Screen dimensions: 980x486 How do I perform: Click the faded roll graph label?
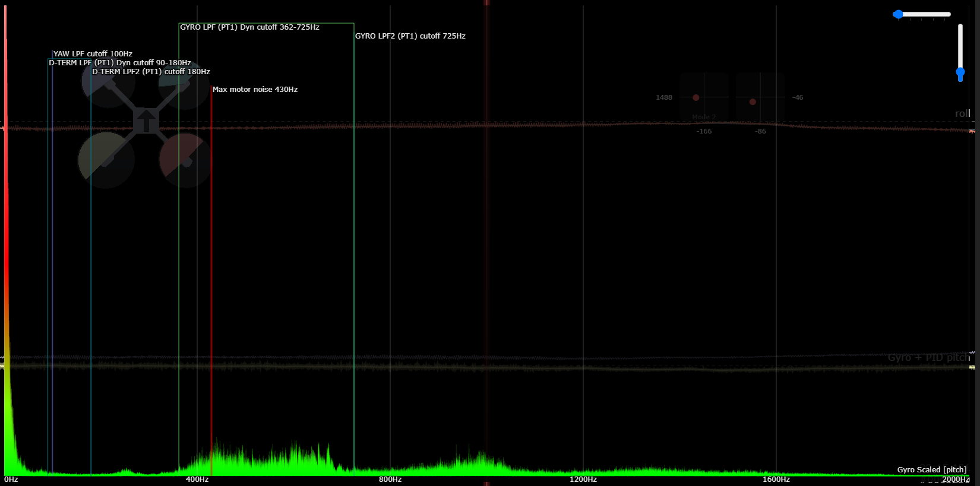[x=962, y=113]
